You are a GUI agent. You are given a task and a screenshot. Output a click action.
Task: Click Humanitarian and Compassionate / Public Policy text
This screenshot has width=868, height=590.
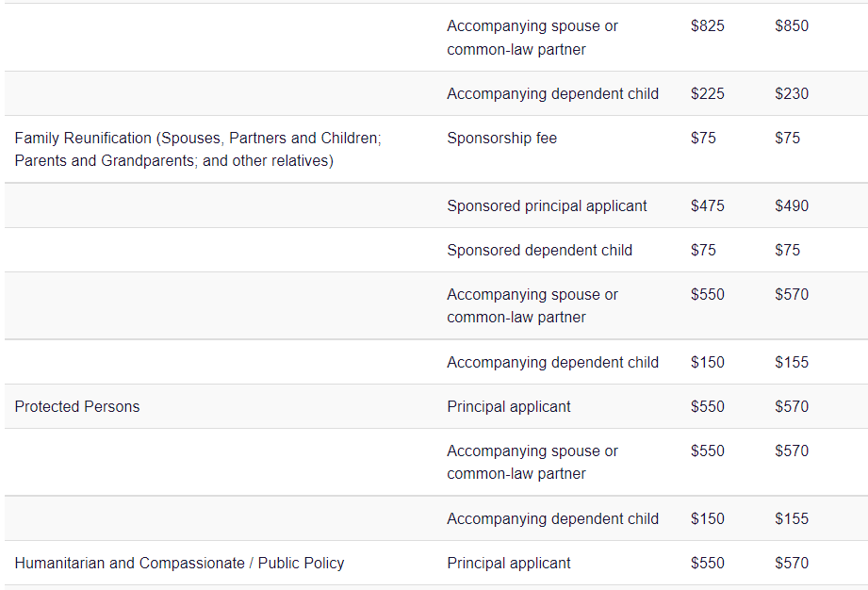point(179,563)
